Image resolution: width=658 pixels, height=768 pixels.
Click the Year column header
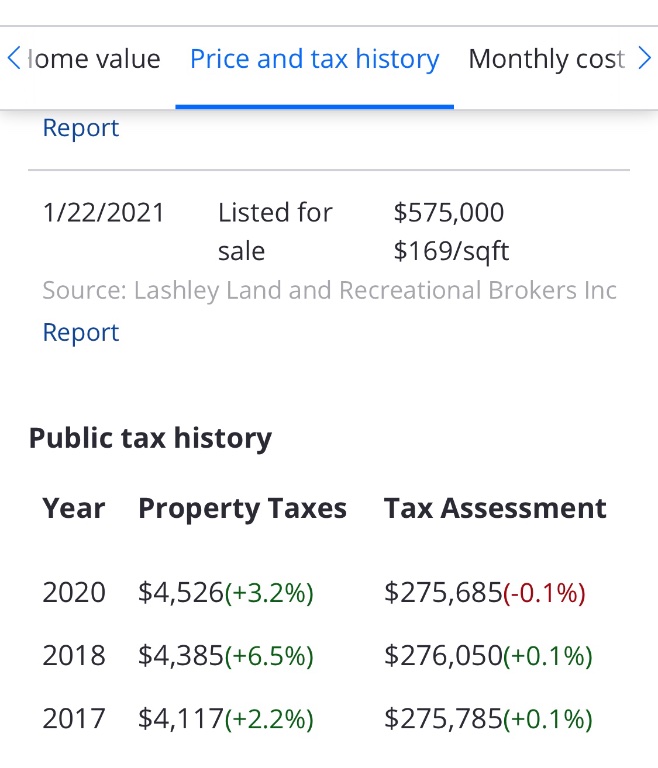[x=73, y=508]
